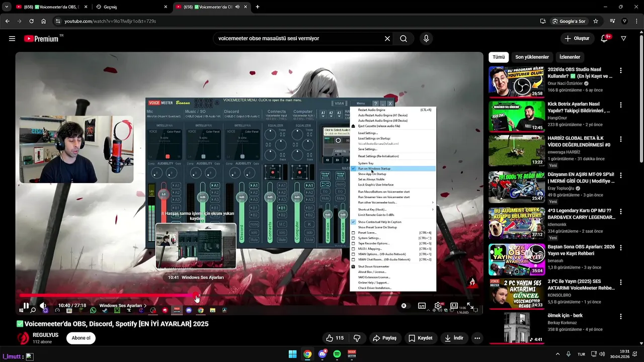Screen dimensions: 644x362
Task: Reload the page in Chrome
Action: click(31, 21)
